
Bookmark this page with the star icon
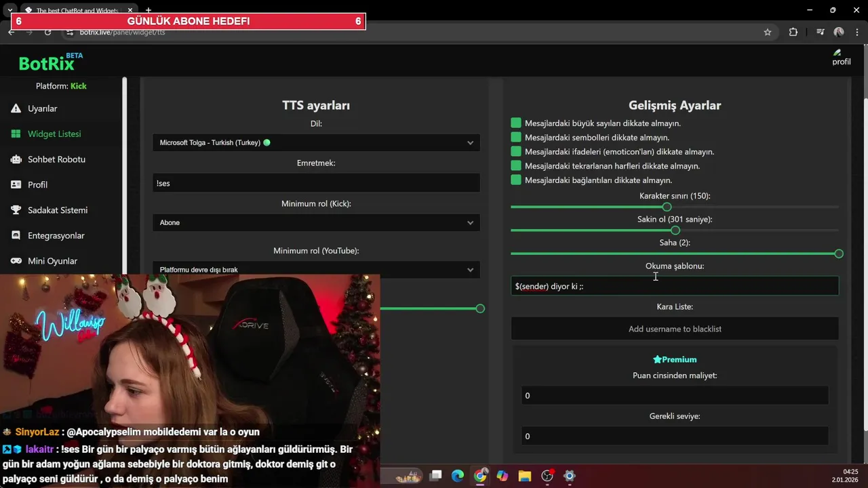(x=768, y=32)
